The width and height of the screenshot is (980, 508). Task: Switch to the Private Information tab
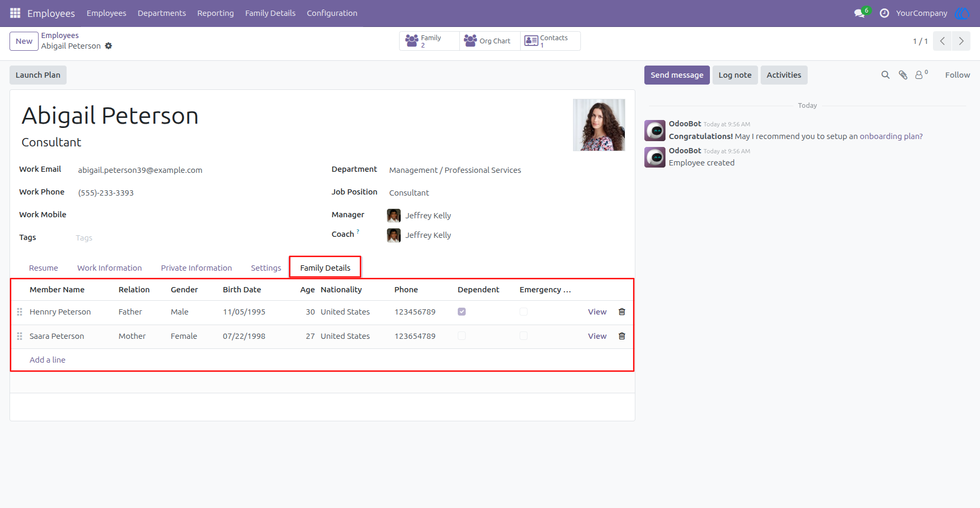(x=196, y=268)
